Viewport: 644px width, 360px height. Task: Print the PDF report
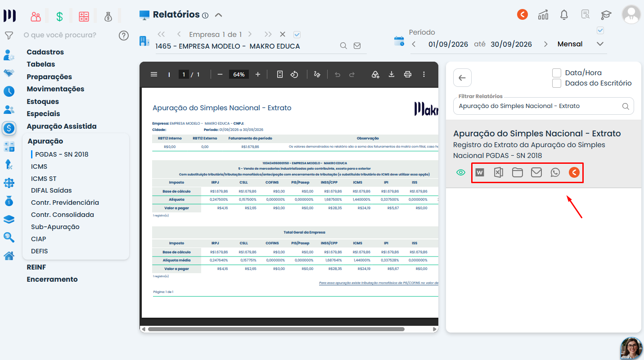tap(408, 74)
